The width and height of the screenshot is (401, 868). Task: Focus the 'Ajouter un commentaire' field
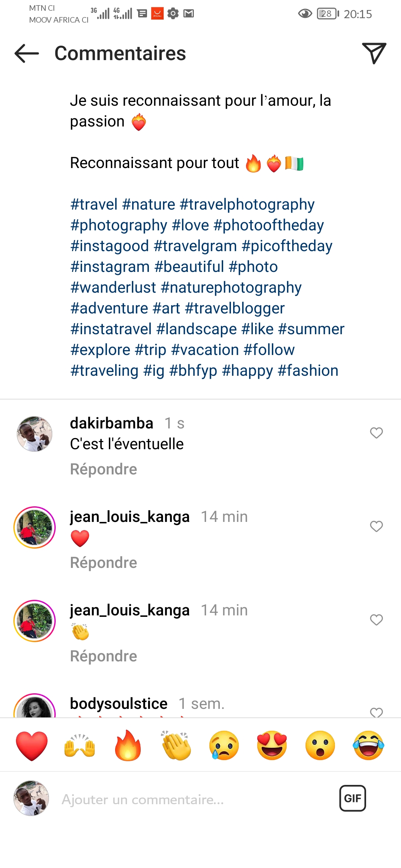tap(186, 799)
